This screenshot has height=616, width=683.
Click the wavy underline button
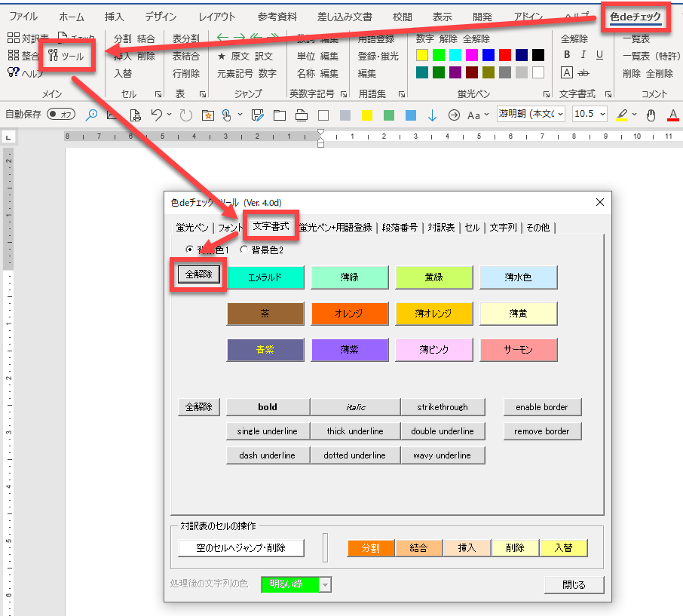[443, 455]
